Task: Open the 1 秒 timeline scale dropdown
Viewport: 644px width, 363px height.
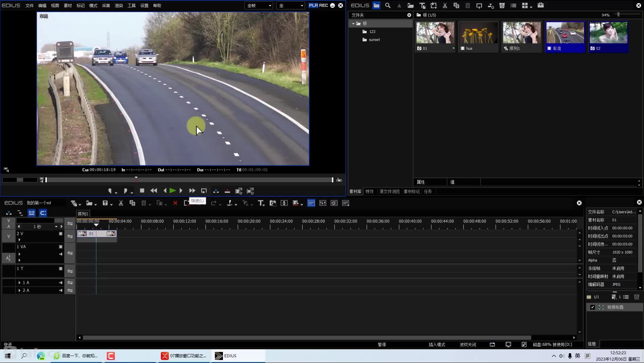Action: [x=56, y=227]
